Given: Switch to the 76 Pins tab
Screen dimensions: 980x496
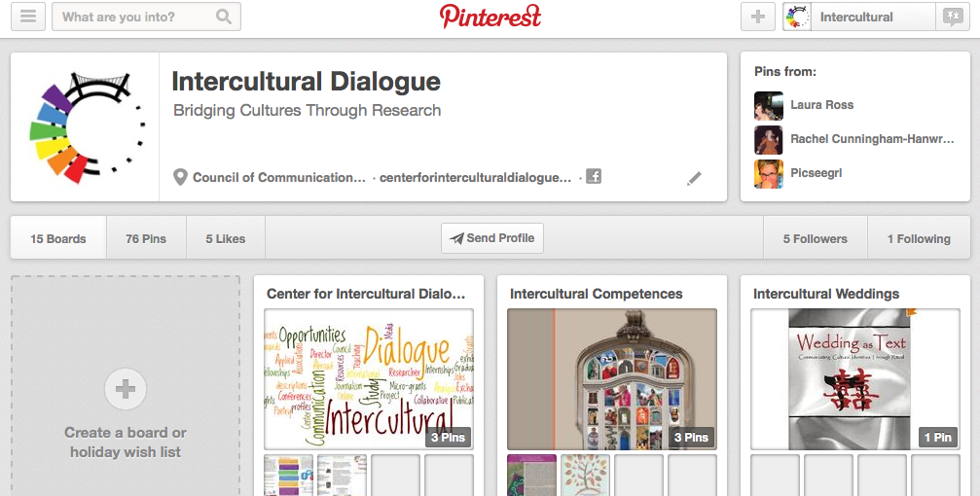Looking at the screenshot, I should [x=146, y=238].
